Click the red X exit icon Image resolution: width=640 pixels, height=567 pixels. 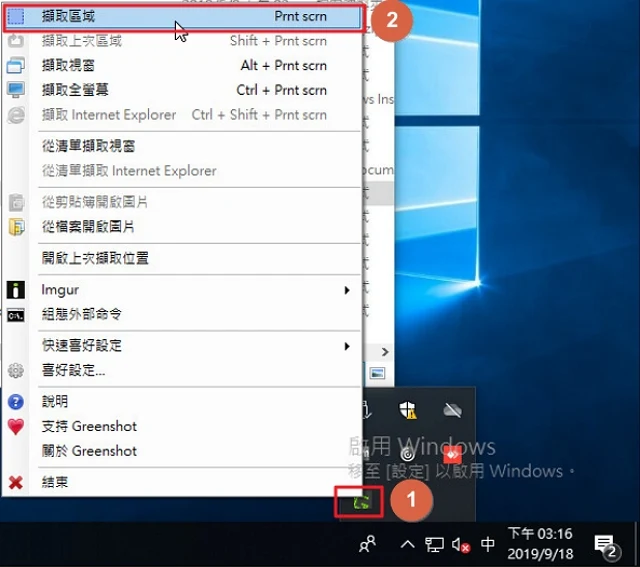[x=16, y=483]
